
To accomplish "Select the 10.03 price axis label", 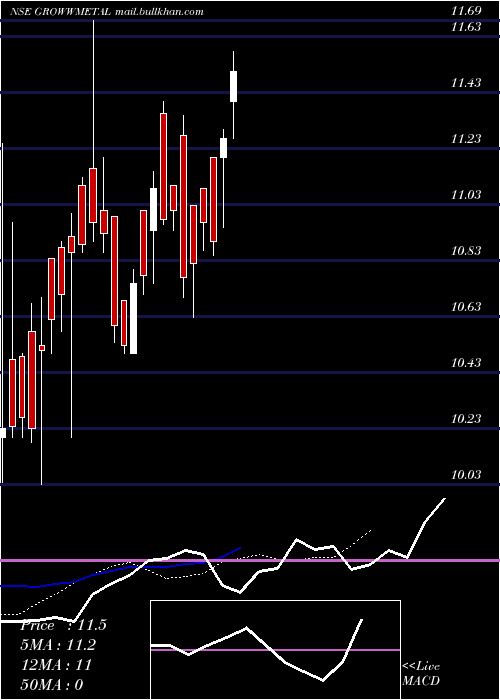I will (466, 475).
